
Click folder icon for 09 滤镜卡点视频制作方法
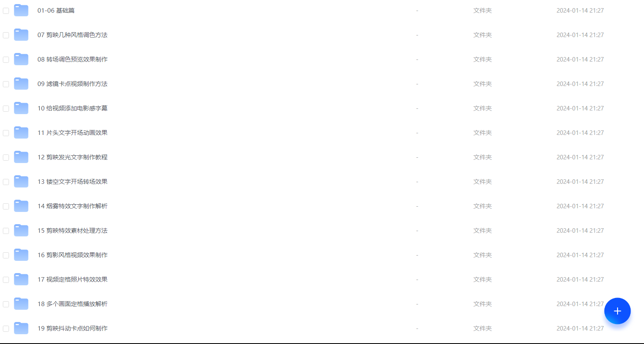click(21, 84)
